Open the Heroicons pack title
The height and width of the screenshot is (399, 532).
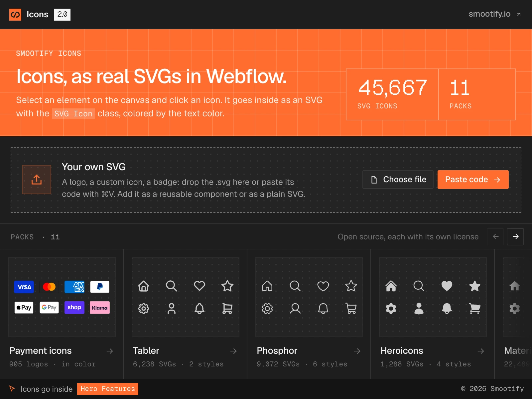pos(402,351)
